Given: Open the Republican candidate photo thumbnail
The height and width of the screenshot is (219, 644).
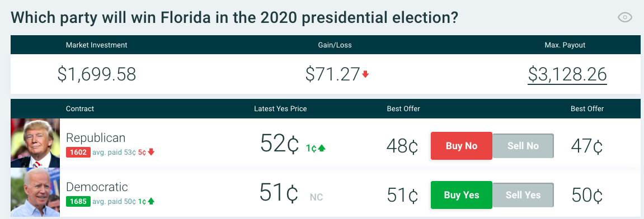Looking at the screenshot, I should [35, 143].
